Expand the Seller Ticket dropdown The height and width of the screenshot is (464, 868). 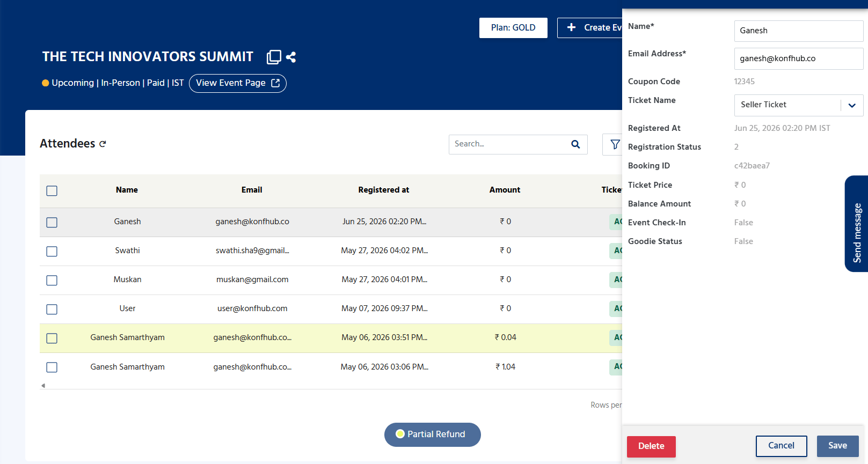click(x=799, y=105)
